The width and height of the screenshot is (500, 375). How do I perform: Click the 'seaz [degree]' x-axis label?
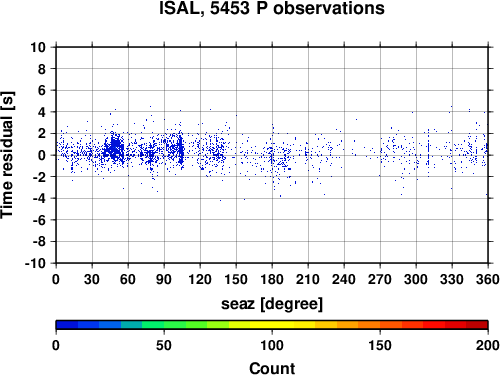(272, 303)
